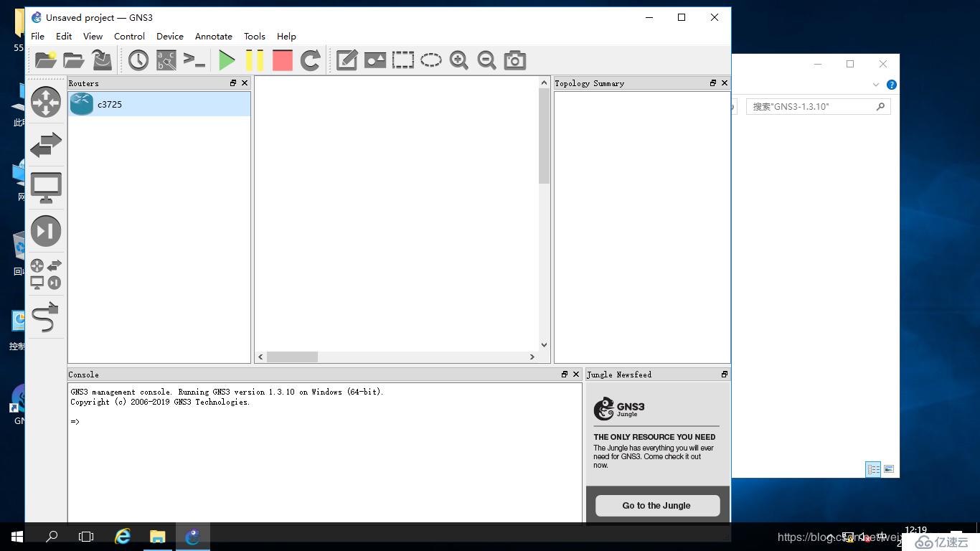Click the New blank project icon
The height and width of the screenshot is (551, 980).
click(45, 60)
